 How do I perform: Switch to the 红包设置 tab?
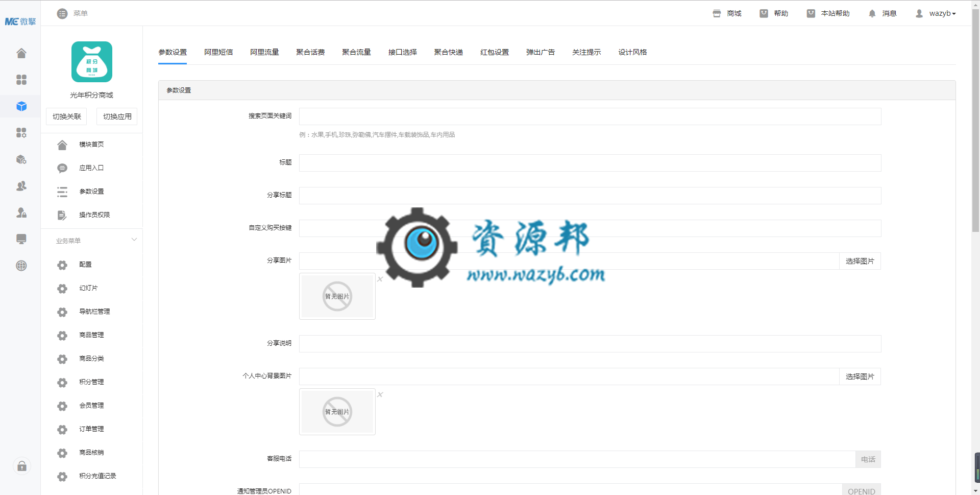[494, 52]
